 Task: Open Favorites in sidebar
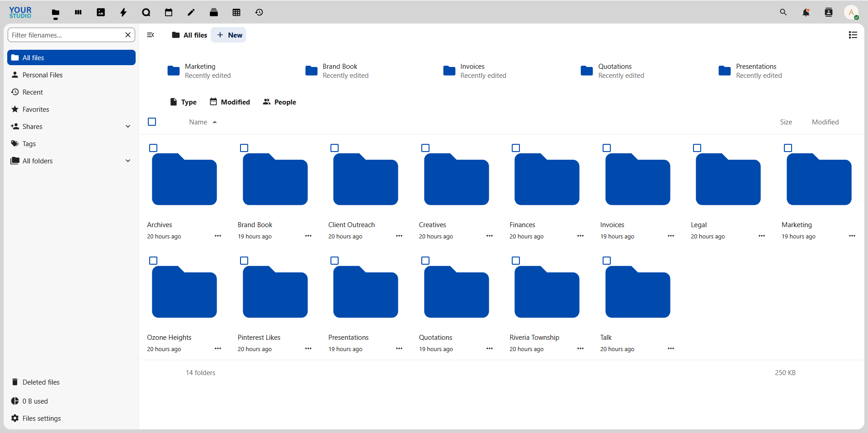point(71,109)
